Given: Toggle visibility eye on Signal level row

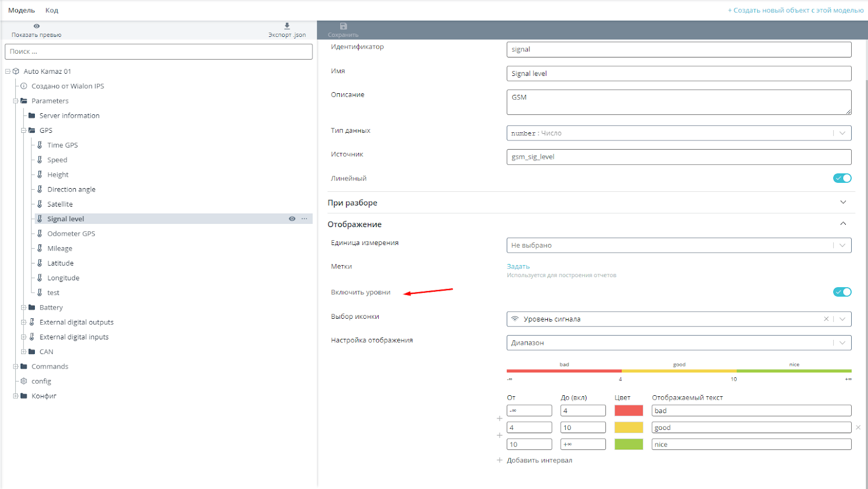Looking at the screenshot, I should point(292,218).
